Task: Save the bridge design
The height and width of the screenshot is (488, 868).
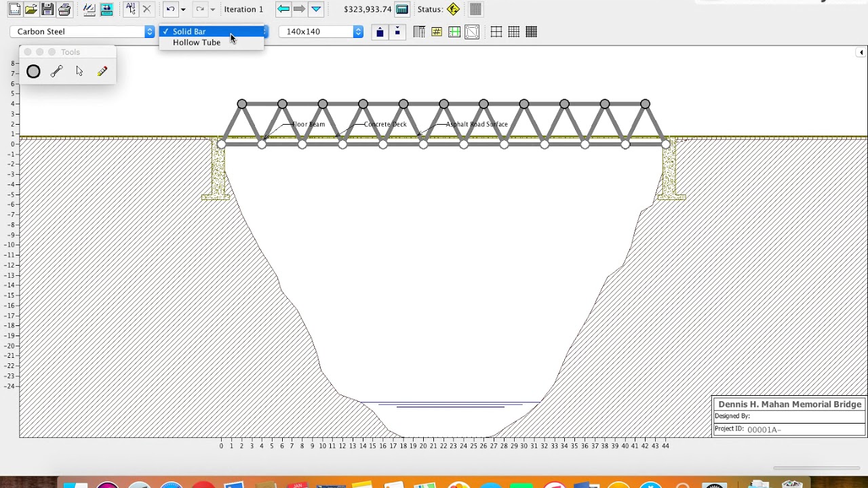Action: (x=47, y=9)
